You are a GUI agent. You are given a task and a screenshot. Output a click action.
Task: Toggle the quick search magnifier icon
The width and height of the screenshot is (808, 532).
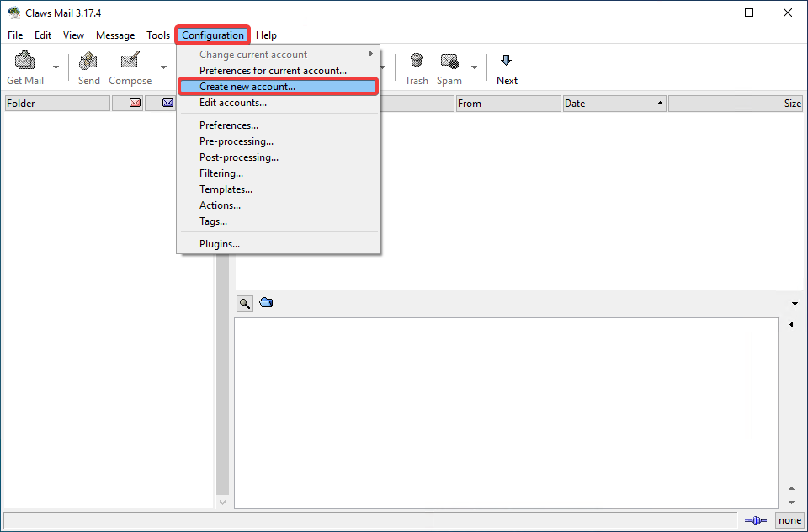point(245,303)
